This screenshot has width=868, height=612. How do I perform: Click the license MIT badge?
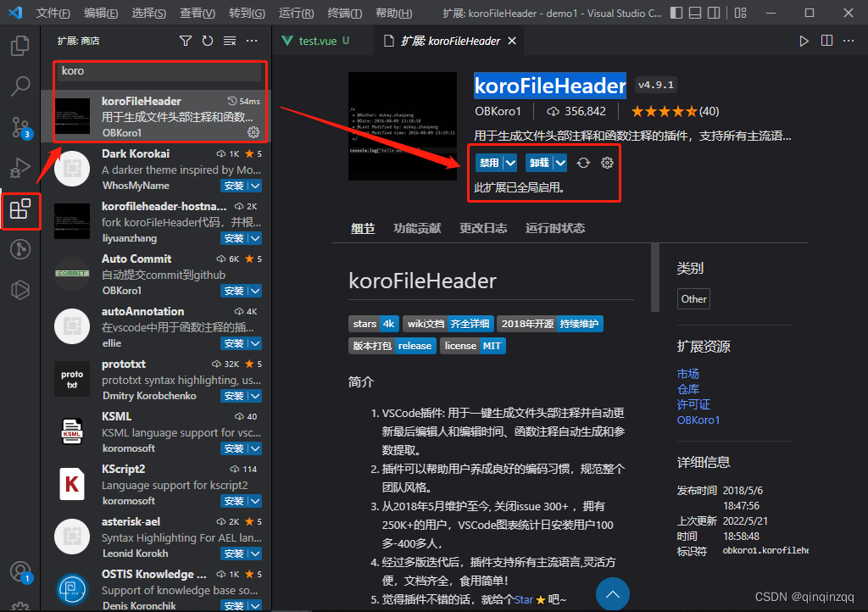click(473, 346)
